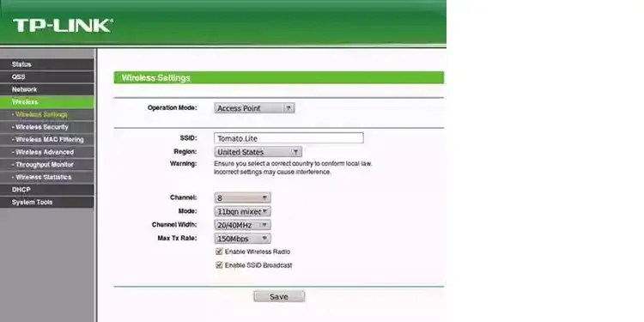
Task: Click the Mode label
Action: pyautogui.click(x=189, y=211)
